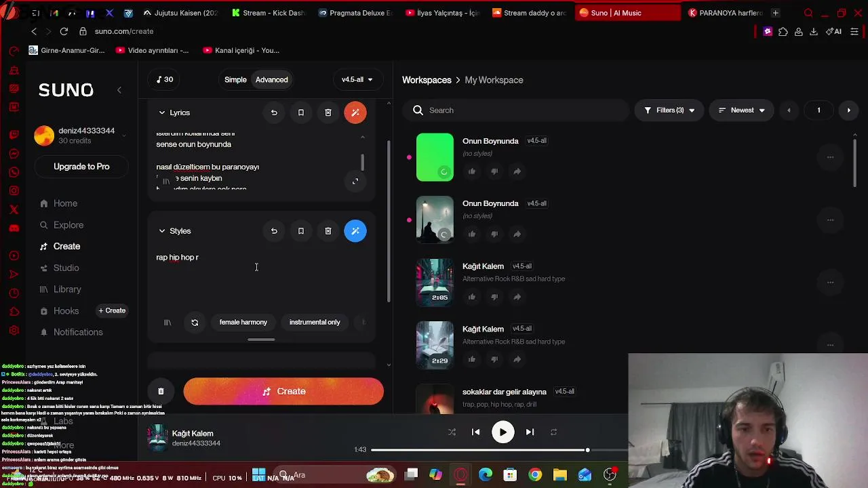Switch to Simple creation mode
This screenshot has height=488, width=868.
click(x=235, y=80)
